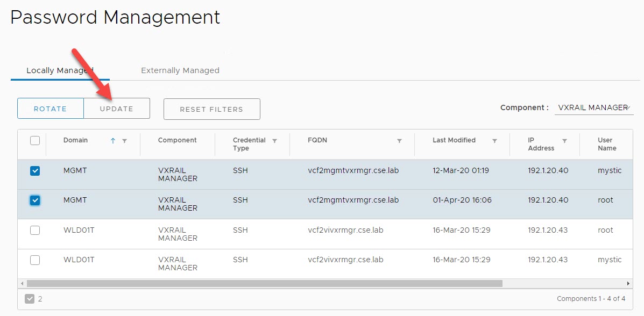Open the Component VXRAIL MANAGER dropdown

click(x=594, y=107)
